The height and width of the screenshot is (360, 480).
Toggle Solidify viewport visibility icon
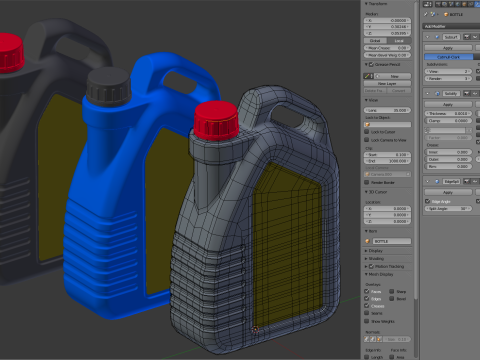click(475, 94)
